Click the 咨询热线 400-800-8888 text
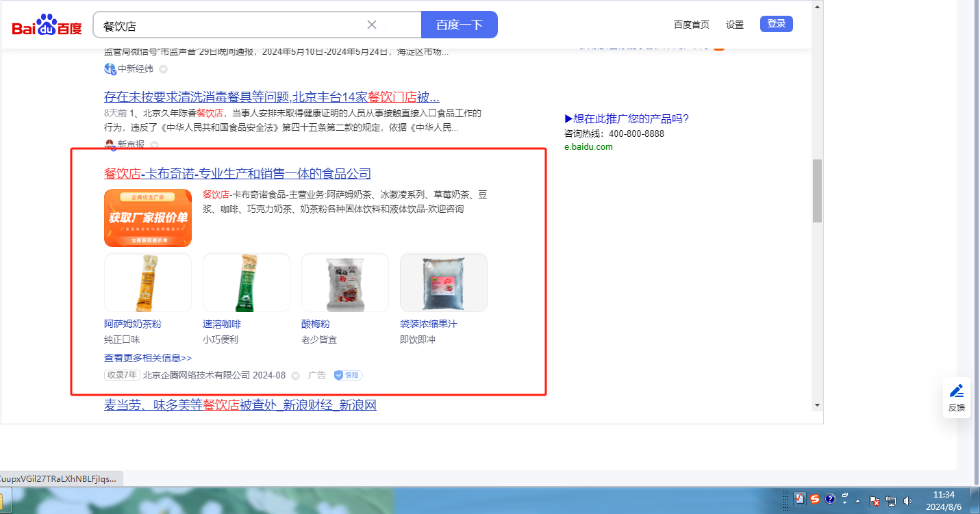The height and width of the screenshot is (514, 980). 614,133
